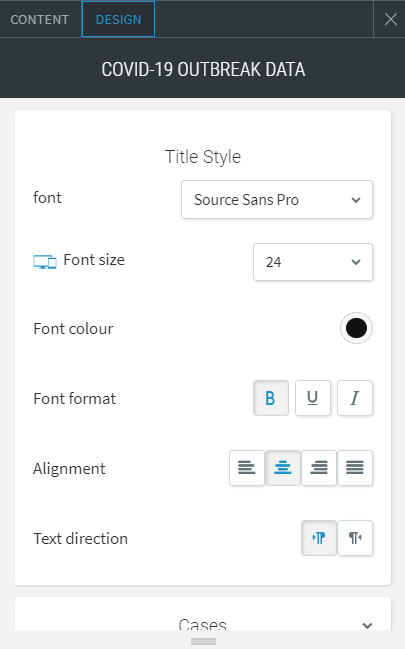Justify the title text
Viewport: 405px width, 649px height.
(355, 468)
